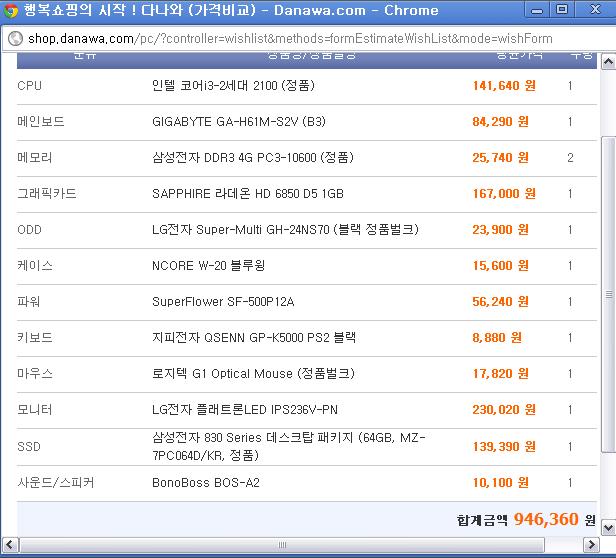Click the 15,600 원 case price

[500, 266]
